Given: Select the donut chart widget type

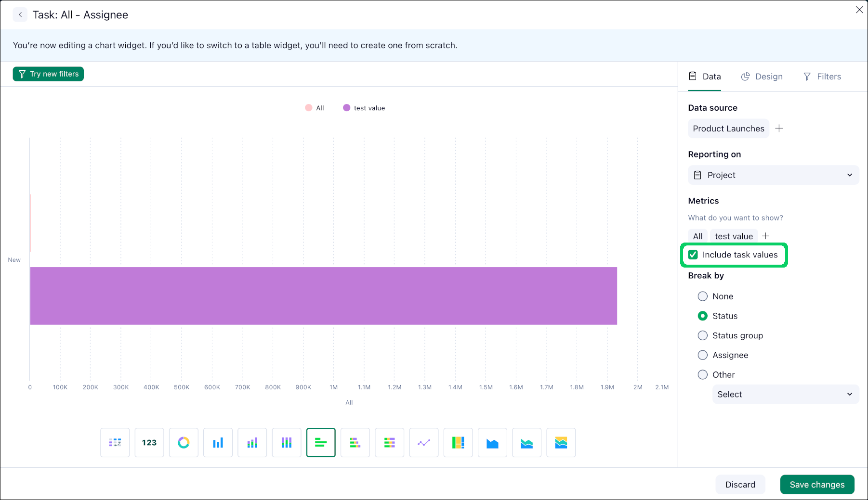Looking at the screenshot, I should pyautogui.click(x=184, y=442).
